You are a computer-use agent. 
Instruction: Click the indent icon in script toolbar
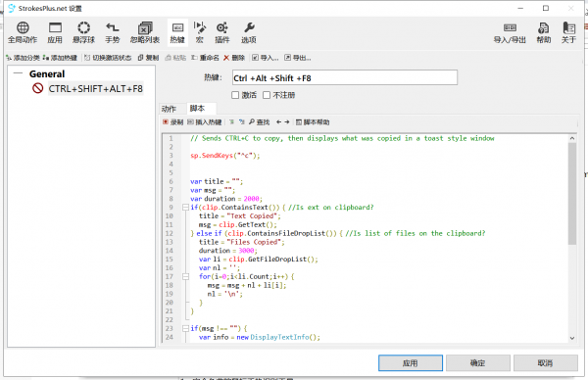[231, 122]
